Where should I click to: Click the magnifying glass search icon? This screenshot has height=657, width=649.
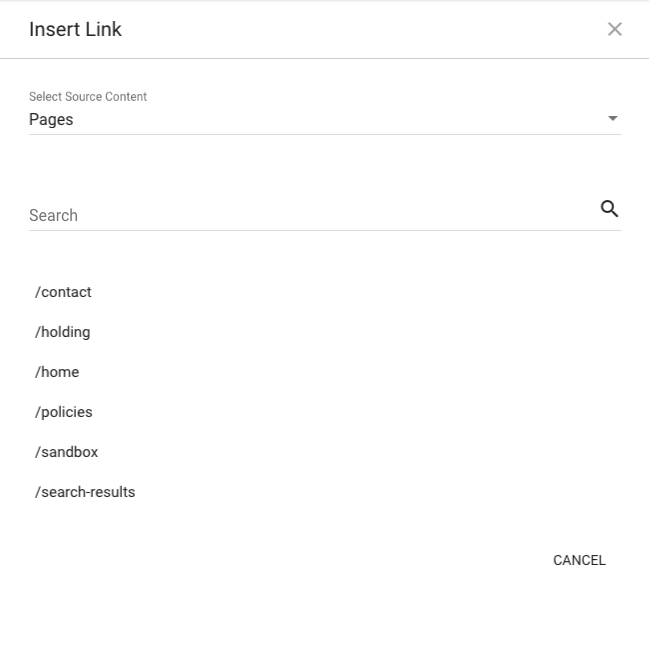point(609,209)
